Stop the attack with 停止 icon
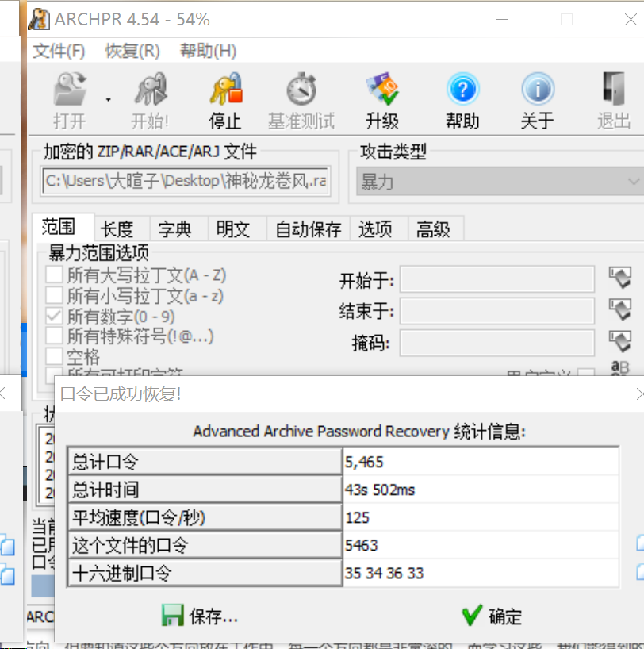The width and height of the screenshot is (644, 649). [225, 89]
